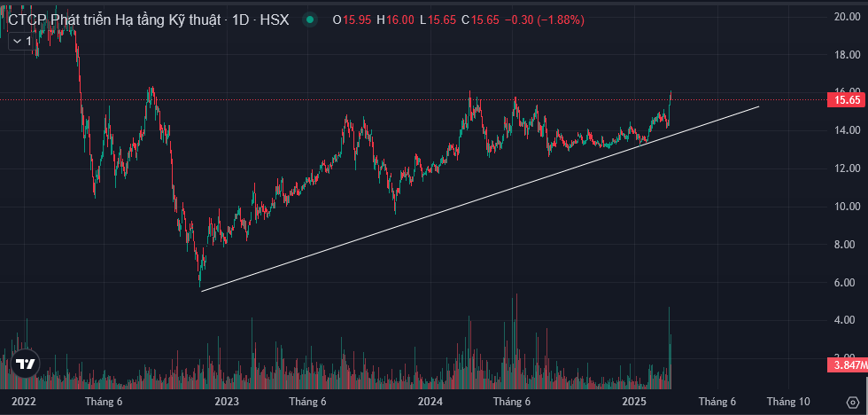Viewport: 868px width, 415px height.
Task: Click the 2024 time axis label
Action: coord(430,402)
